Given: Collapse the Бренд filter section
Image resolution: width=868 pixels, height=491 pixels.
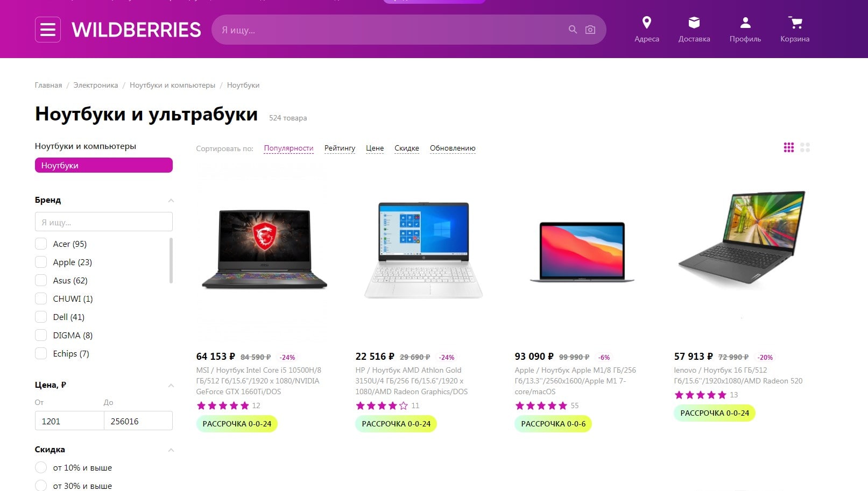Looking at the screenshot, I should [x=171, y=201].
